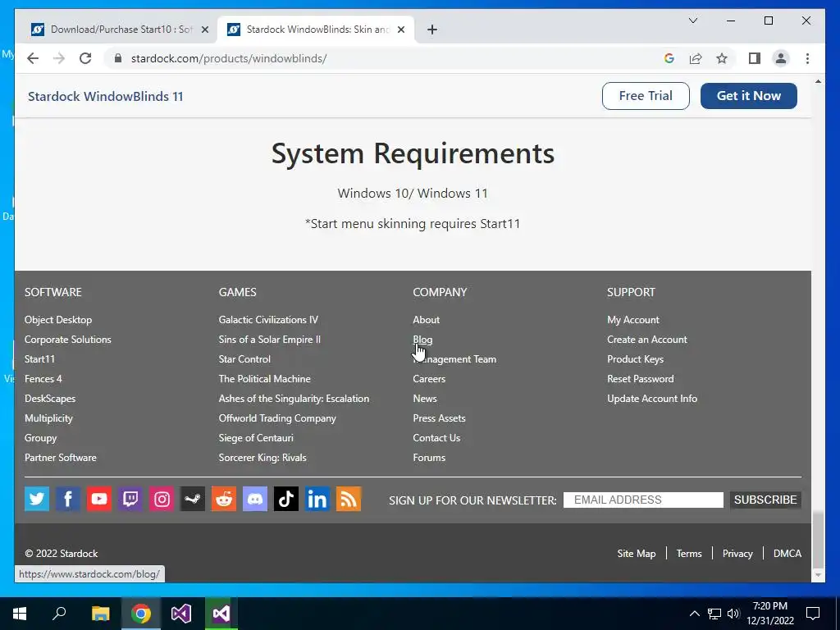Open the DMCA link
This screenshot has height=630, width=840.
click(x=787, y=554)
